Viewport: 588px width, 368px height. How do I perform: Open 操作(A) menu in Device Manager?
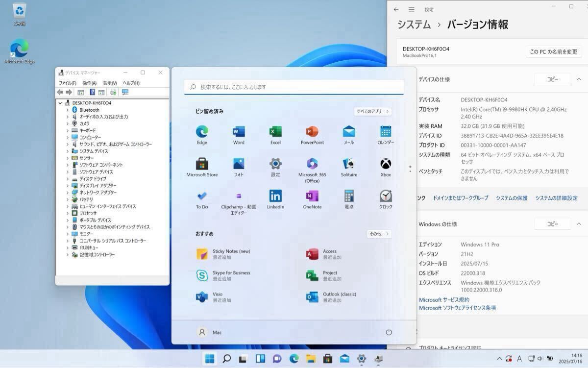click(x=89, y=83)
